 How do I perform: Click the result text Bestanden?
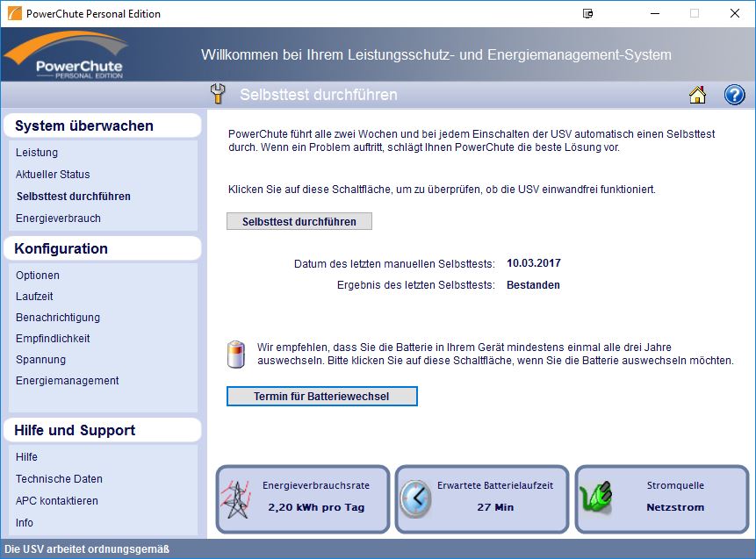pyautogui.click(x=533, y=285)
